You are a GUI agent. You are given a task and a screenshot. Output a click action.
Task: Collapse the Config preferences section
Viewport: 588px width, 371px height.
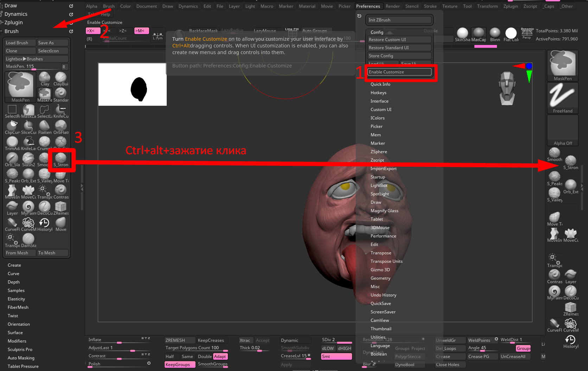(x=377, y=32)
